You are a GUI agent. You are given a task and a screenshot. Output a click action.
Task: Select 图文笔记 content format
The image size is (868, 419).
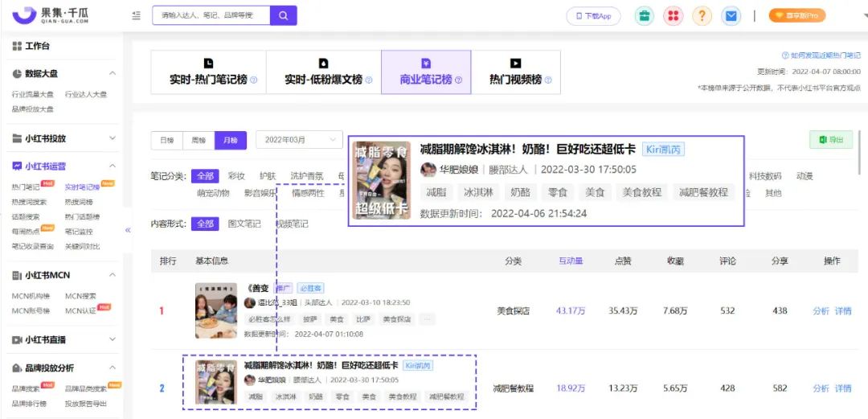tap(244, 224)
